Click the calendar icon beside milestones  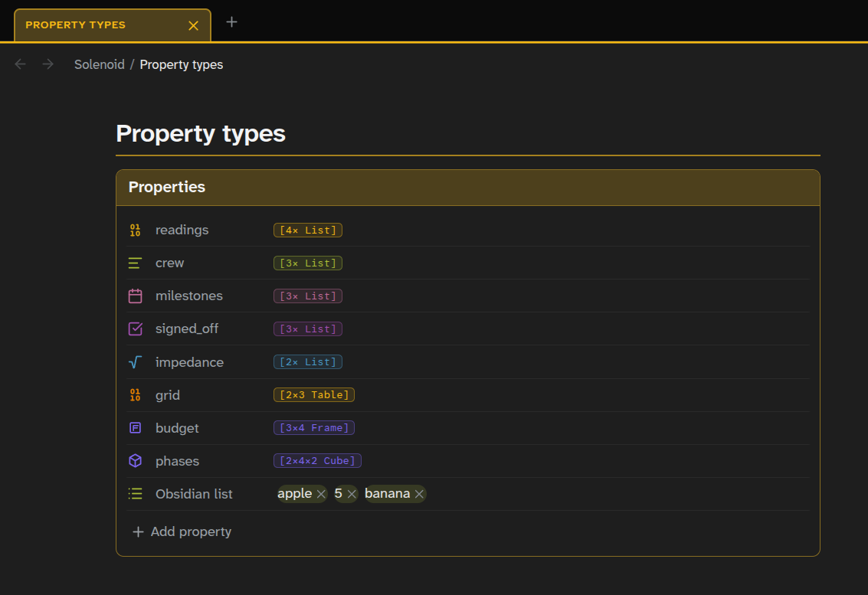click(135, 296)
